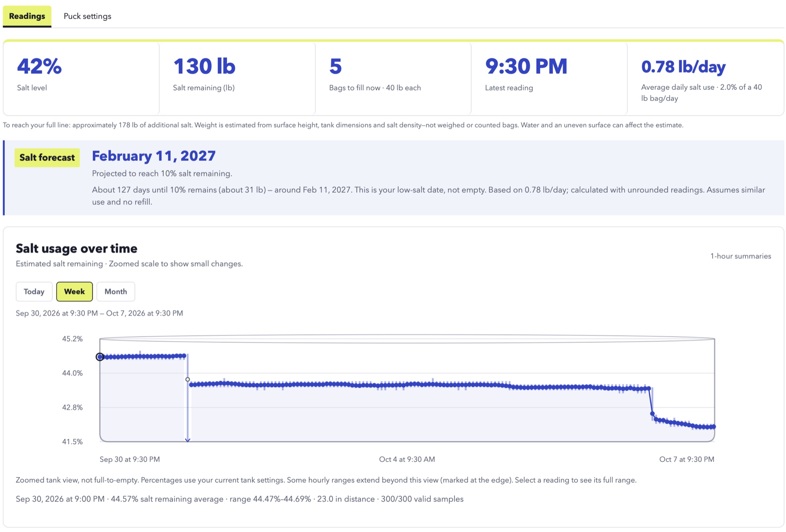Click the small hollow marker on the chart drop
The width and height of the screenshot is (786, 532).
pyautogui.click(x=188, y=380)
